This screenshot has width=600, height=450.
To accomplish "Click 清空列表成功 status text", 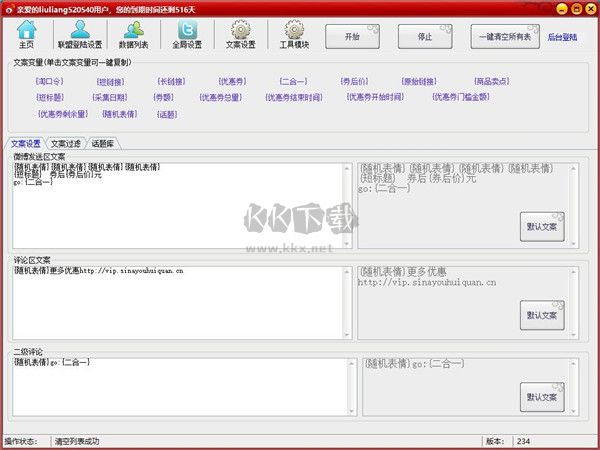I will [x=77, y=441].
